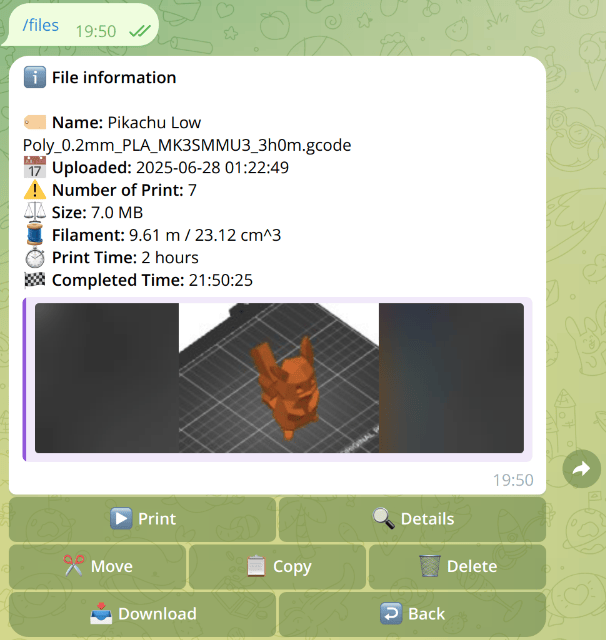Image resolution: width=606 pixels, height=640 pixels.
Task: Click the warning icon by Number of Print
Action: pyautogui.click(x=35, y=190)
